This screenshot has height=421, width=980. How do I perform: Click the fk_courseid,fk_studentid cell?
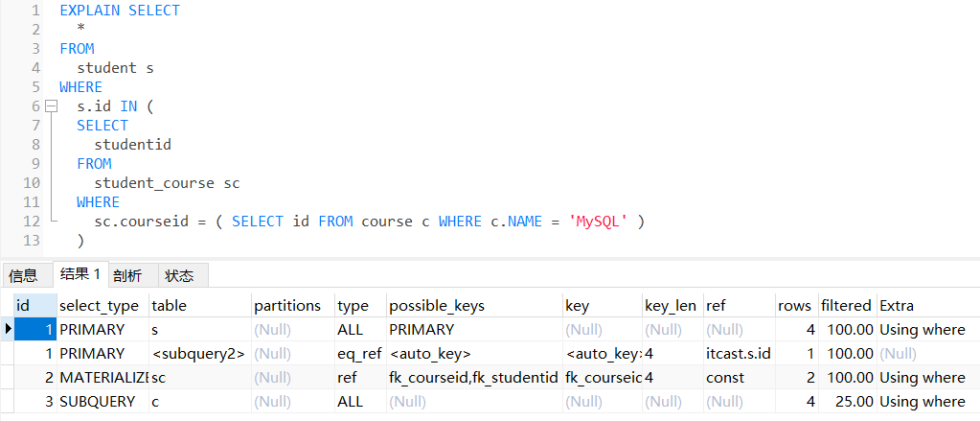pos(474,378)
